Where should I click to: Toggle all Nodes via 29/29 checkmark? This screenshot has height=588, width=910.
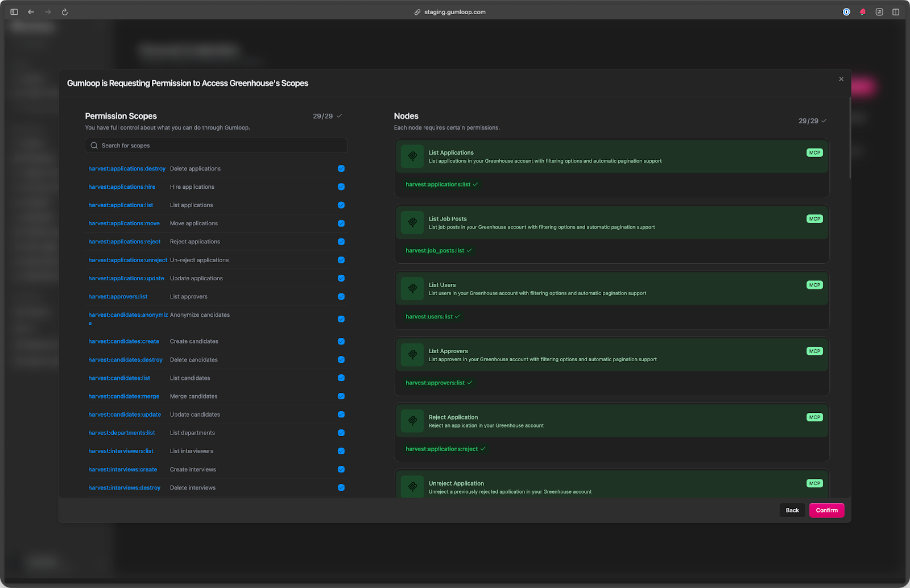(824, 121)
